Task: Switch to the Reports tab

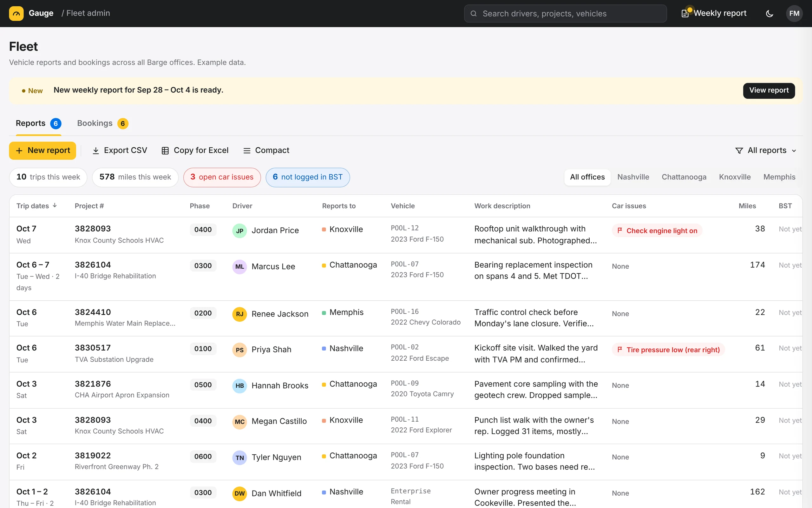Action: coord(38,123)
